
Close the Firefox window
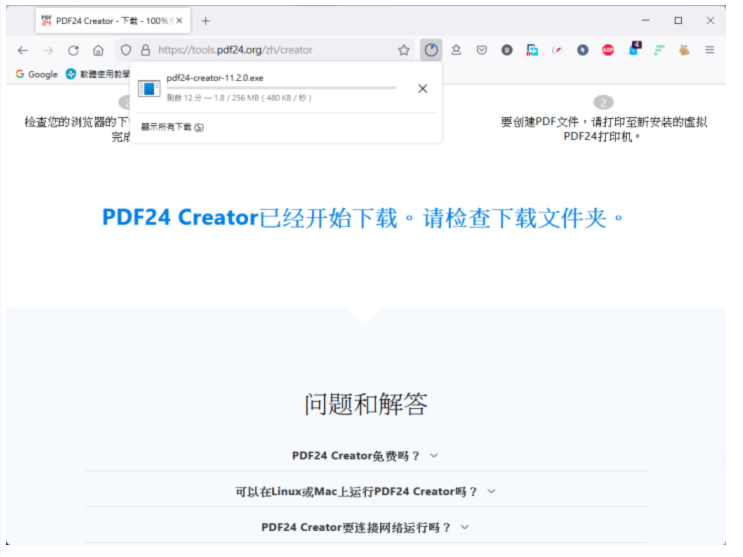point(710,20)
